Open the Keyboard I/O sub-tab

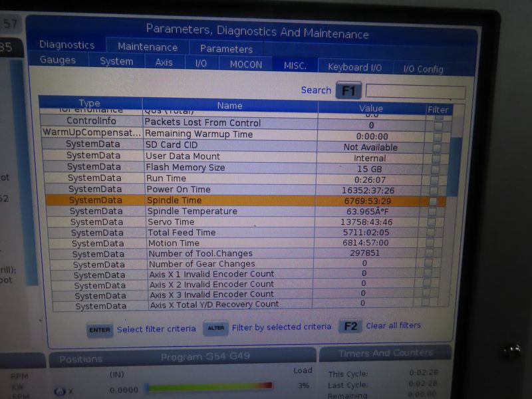click(354, 67)
